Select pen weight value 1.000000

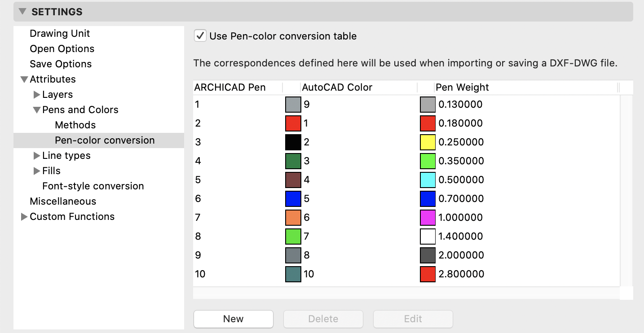click(461, 218)
